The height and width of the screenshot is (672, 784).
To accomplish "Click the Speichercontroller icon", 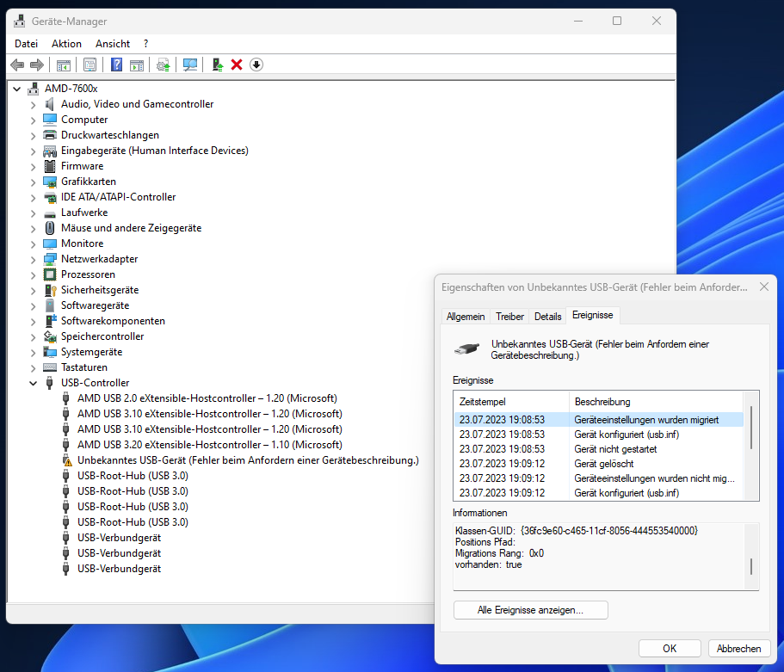I will [x=50, y=336].
